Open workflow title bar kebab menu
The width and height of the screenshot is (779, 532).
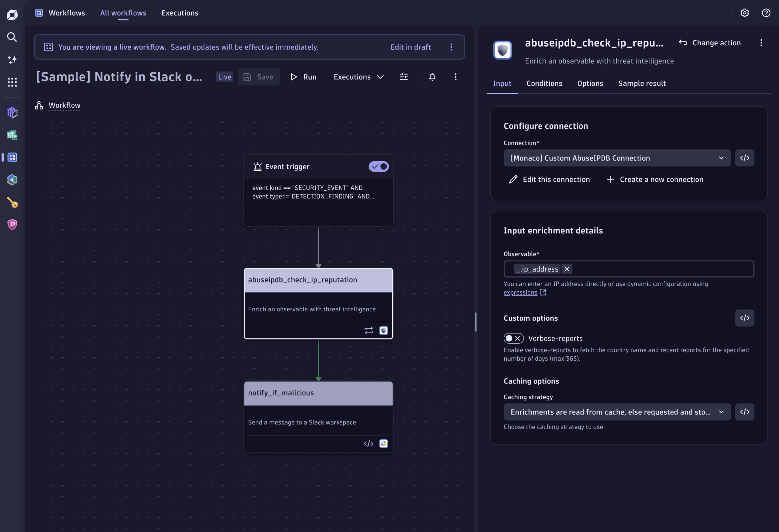pyautogui.click(x=455, y=77)
